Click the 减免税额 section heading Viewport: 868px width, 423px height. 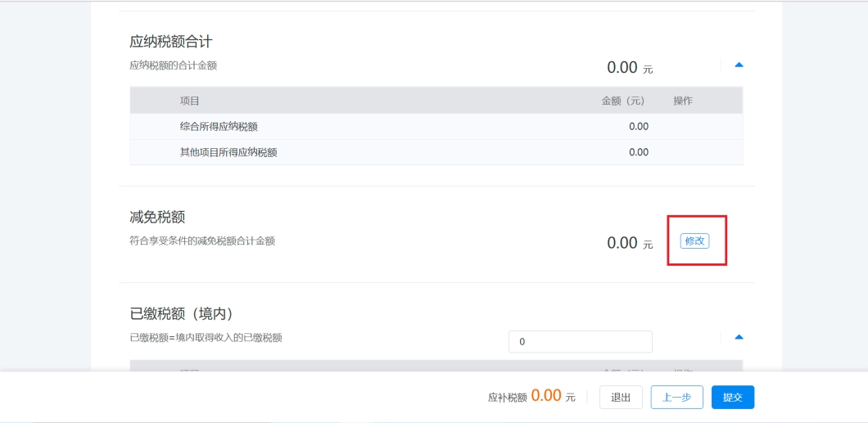156,217
